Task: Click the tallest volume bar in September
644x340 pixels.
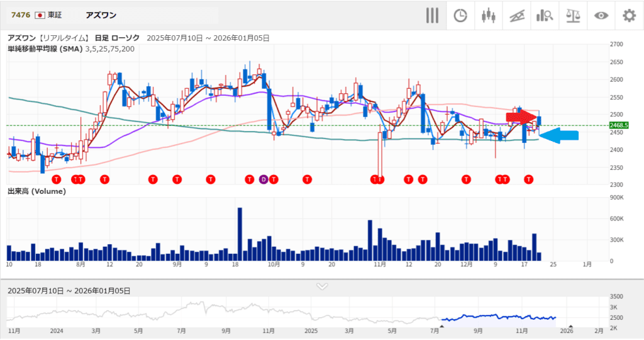Action: point(240,234)
